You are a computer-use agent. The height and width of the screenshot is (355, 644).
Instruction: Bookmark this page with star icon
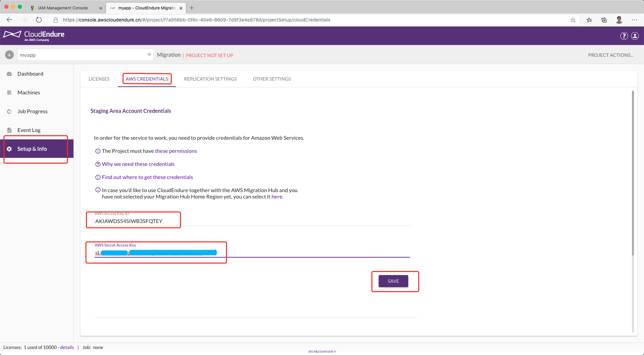click(x=573, y=20)
